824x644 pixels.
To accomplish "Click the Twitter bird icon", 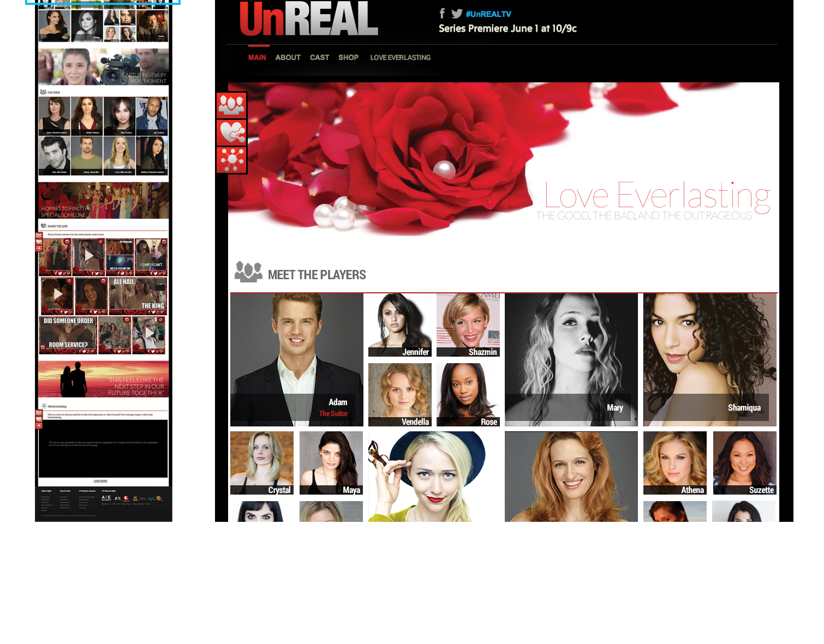I will pos(457,14).
